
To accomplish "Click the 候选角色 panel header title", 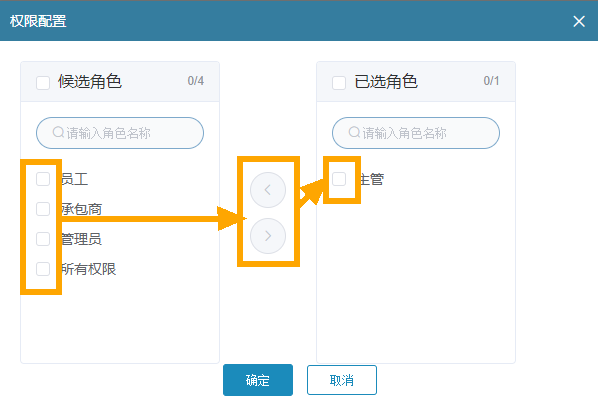I will [x=90, y=82].
